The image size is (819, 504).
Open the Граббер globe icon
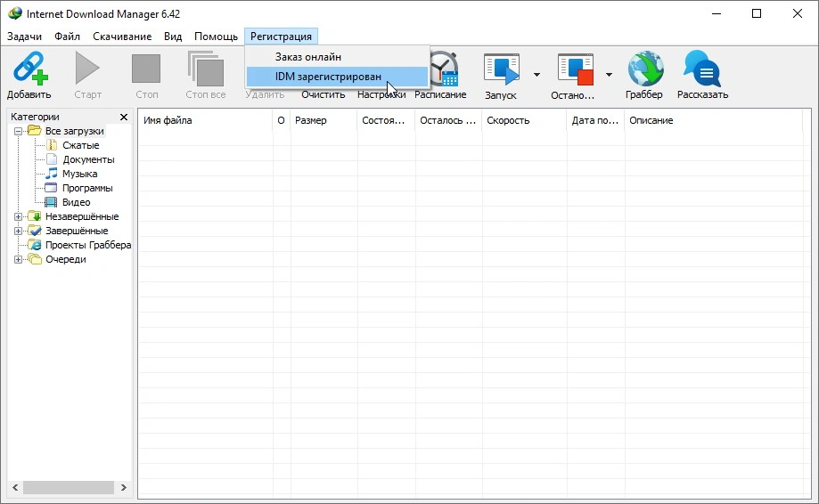click(645, 69)
